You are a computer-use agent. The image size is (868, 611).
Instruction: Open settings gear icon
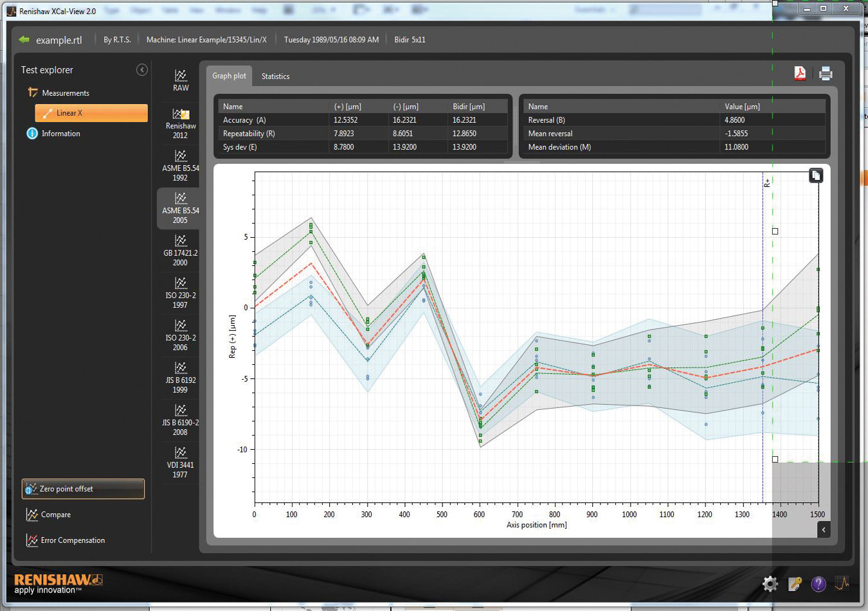tap(770, 583)
